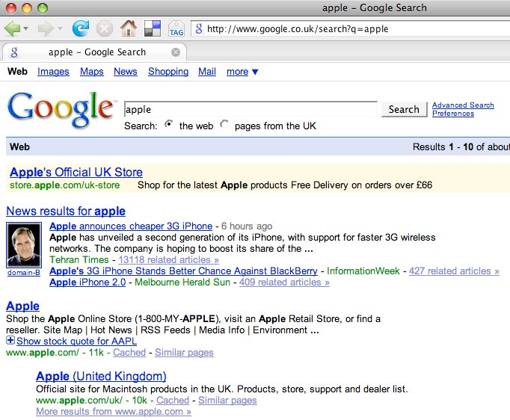Select 'the web' radio button
Screen dimensions: 510x420
tap(168, 125)
